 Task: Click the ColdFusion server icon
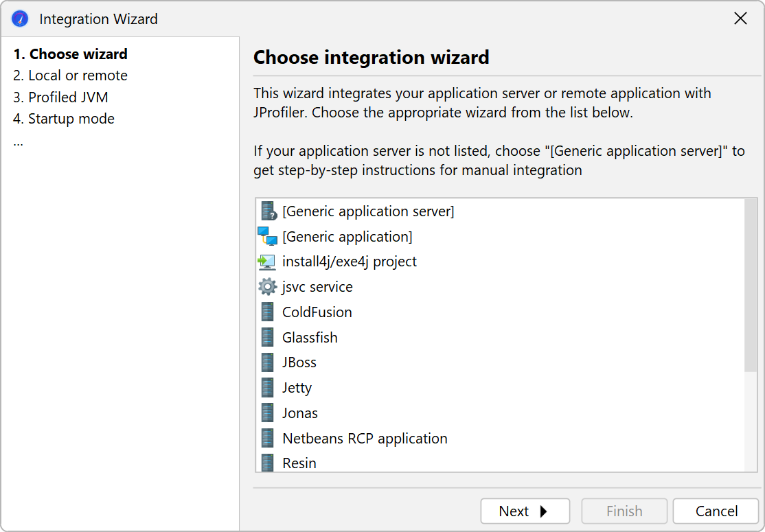tap(268, 312)
